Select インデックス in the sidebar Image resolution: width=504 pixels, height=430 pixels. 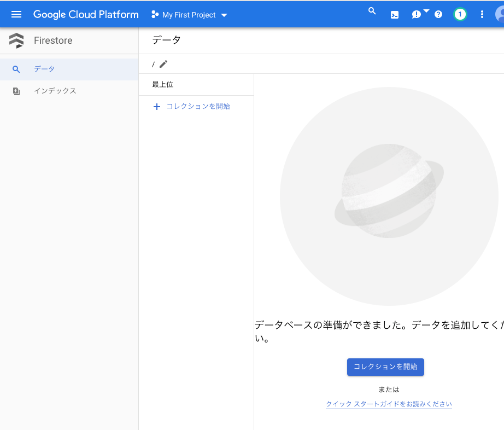[69, 91]
